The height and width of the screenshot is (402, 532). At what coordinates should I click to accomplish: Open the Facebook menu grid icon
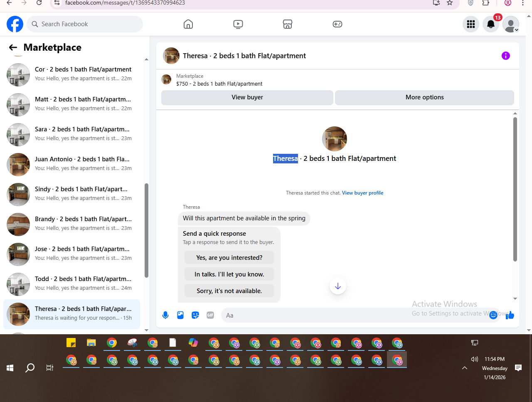pos(471,24)
